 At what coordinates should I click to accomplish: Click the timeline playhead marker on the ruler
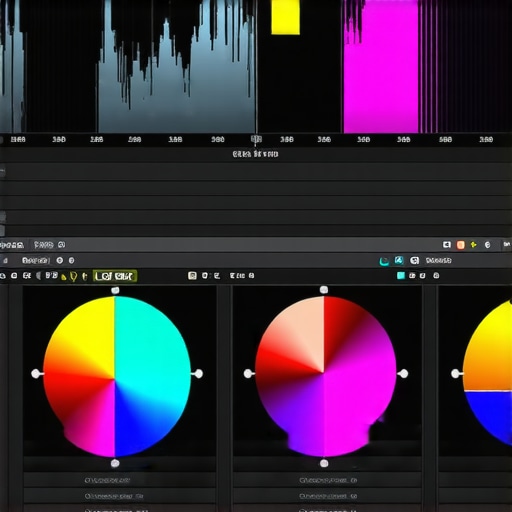(256, 139)
